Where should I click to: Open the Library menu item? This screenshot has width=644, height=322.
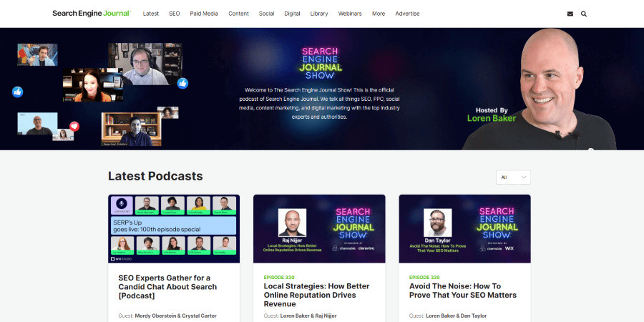click(319, 14)
